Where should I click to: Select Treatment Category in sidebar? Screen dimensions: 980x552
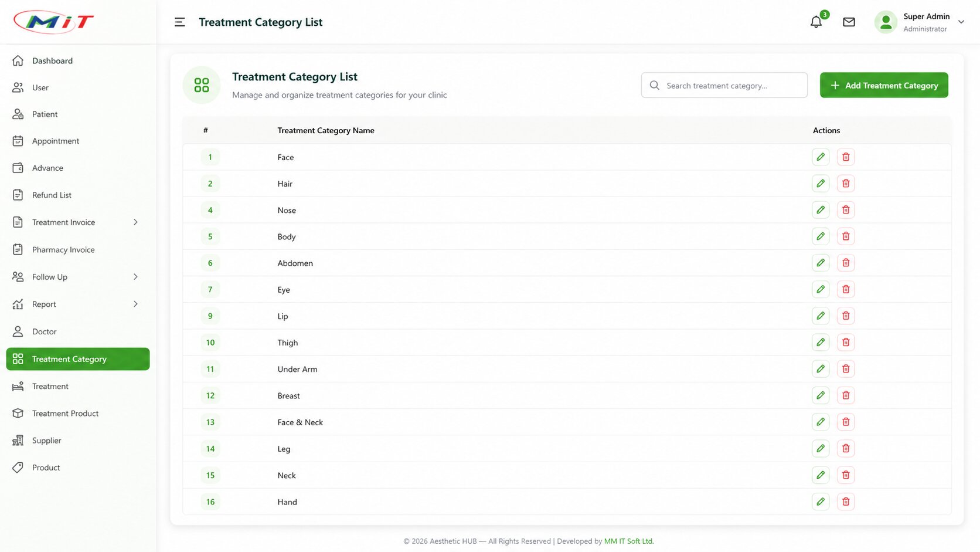click(x=78, y=359)
